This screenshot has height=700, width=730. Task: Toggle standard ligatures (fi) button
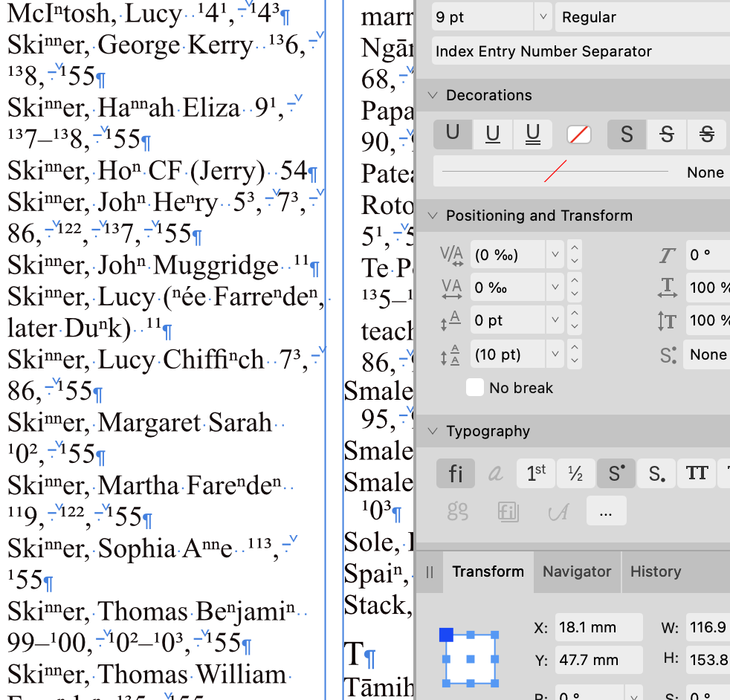pos(456,474)
